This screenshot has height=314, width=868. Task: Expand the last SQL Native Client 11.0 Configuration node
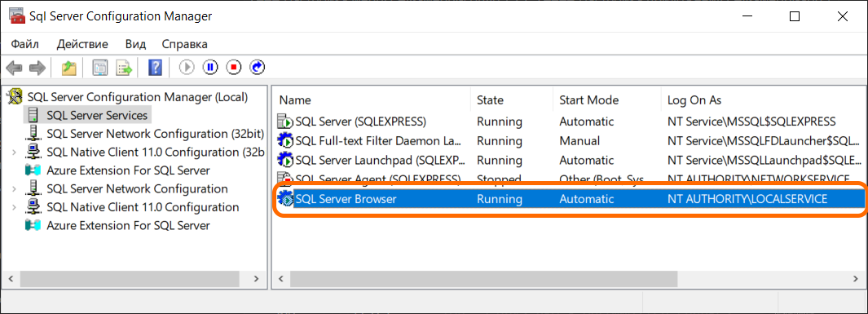tap(13, 208)
